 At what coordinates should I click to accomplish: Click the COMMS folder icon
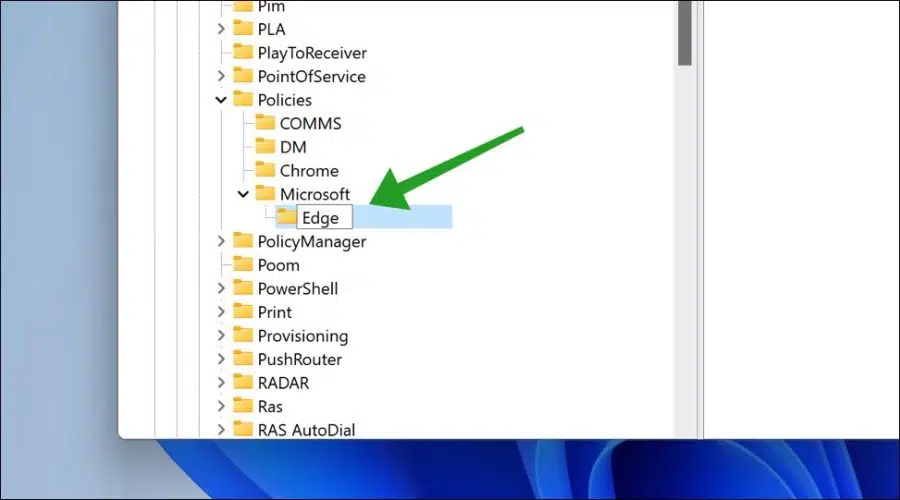[265, 122]
